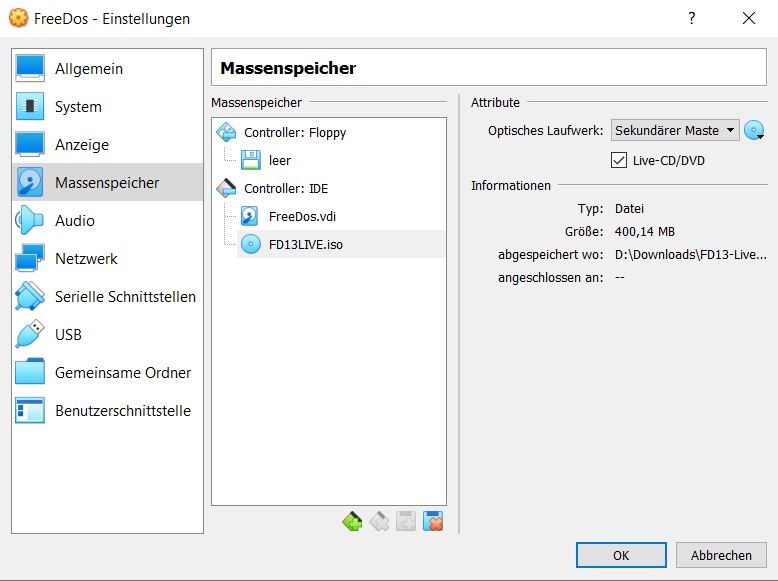
Task: Click the IDE controller icon
Action: pos(226,188)
